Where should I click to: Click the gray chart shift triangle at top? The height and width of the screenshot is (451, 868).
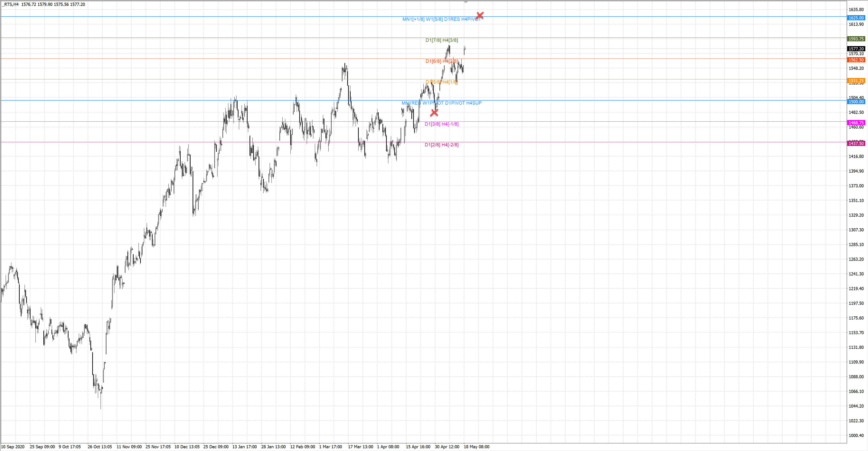465,2
